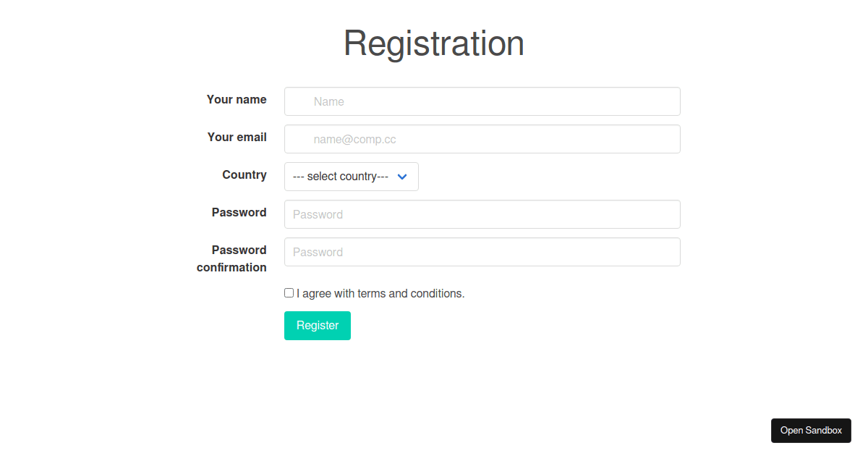Click the 'Your name' label

pyautogui.click(x=237, y=100)
